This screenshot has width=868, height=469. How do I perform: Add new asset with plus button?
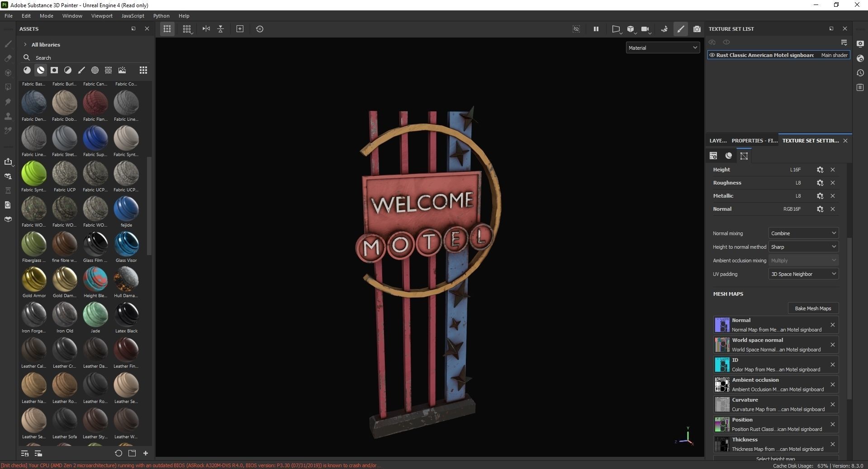(146, 453)
